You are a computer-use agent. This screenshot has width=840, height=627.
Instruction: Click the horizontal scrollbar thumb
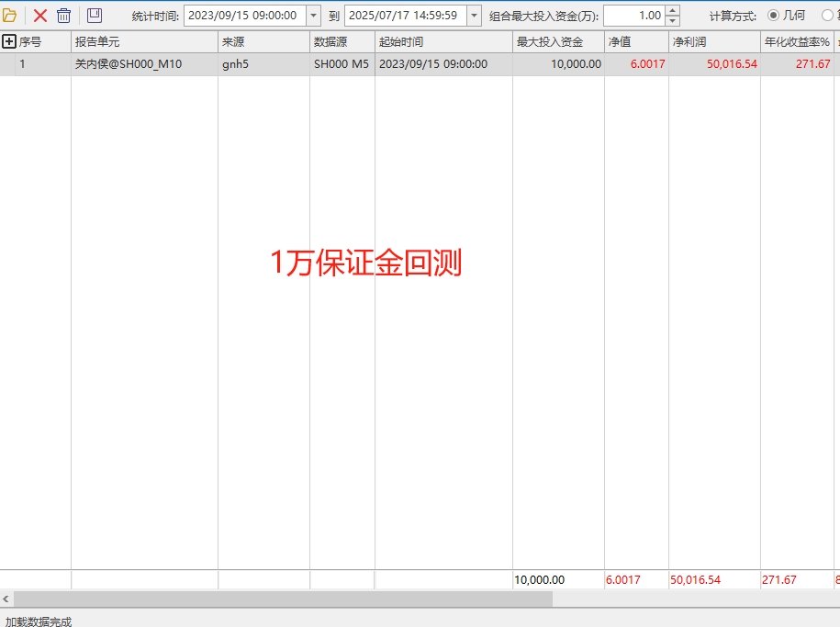pos(283,599)
